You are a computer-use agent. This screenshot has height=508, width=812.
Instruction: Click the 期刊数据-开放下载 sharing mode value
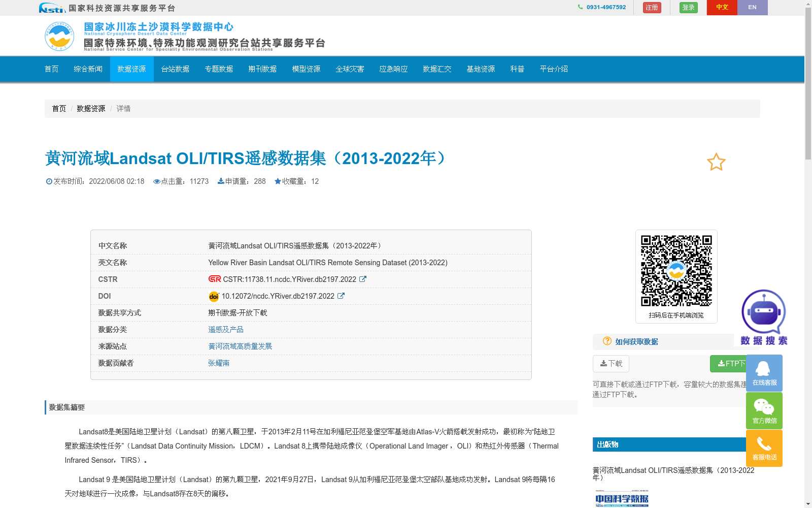(x=238, y=313)
